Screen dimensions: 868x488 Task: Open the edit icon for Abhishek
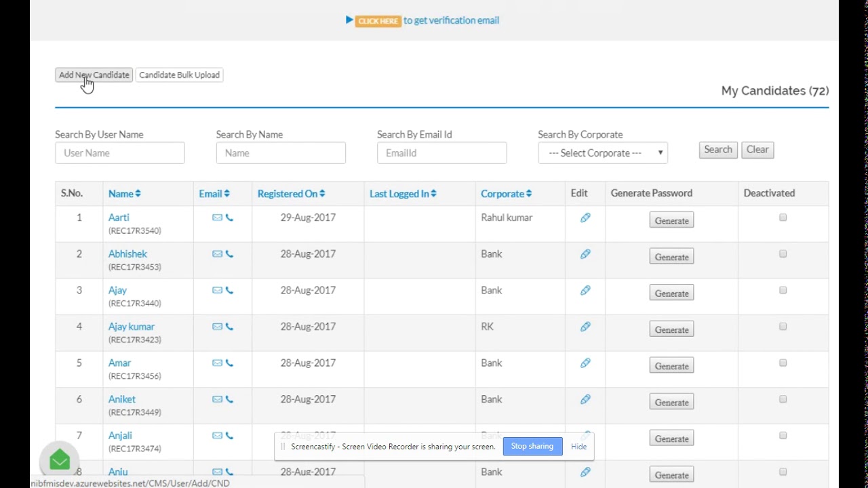585,254
